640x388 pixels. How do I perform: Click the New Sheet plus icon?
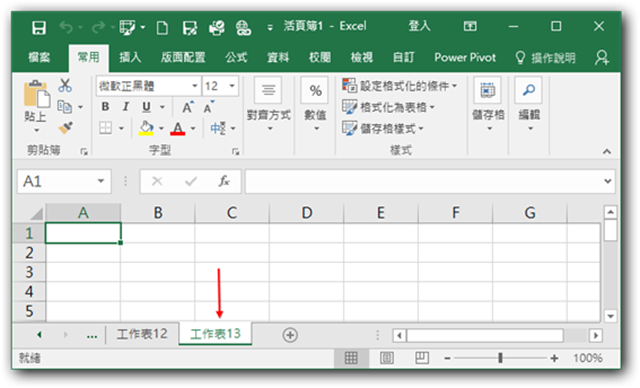click(290, 335)
